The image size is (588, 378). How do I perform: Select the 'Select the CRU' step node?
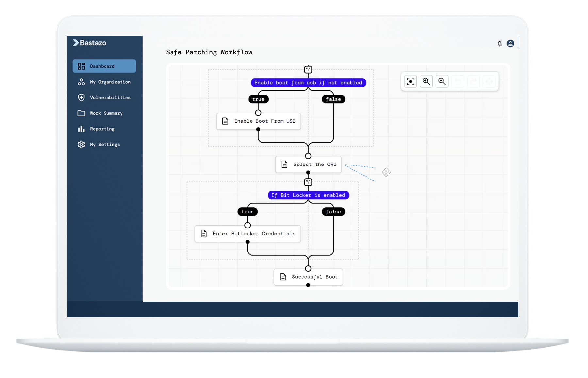[308, 165]
